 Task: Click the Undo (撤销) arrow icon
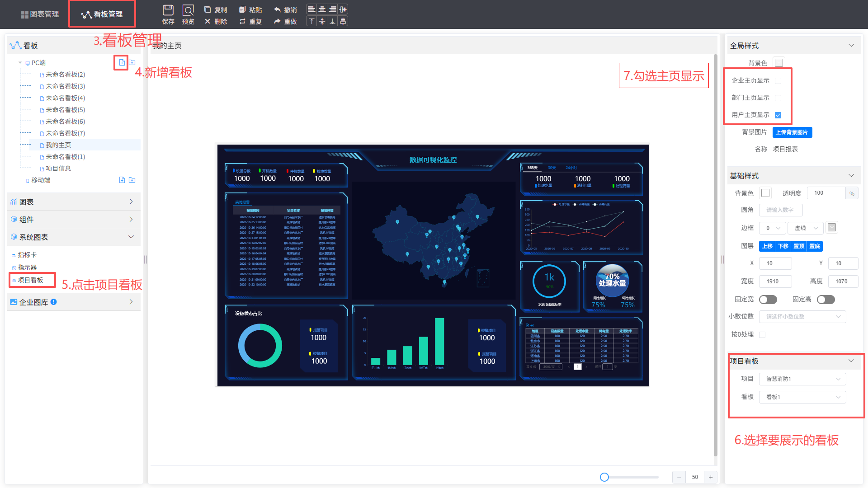point(277,9)
